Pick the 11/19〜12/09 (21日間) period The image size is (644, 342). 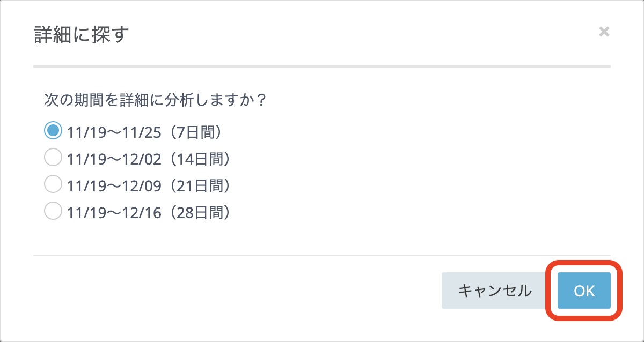coord(53,184)
